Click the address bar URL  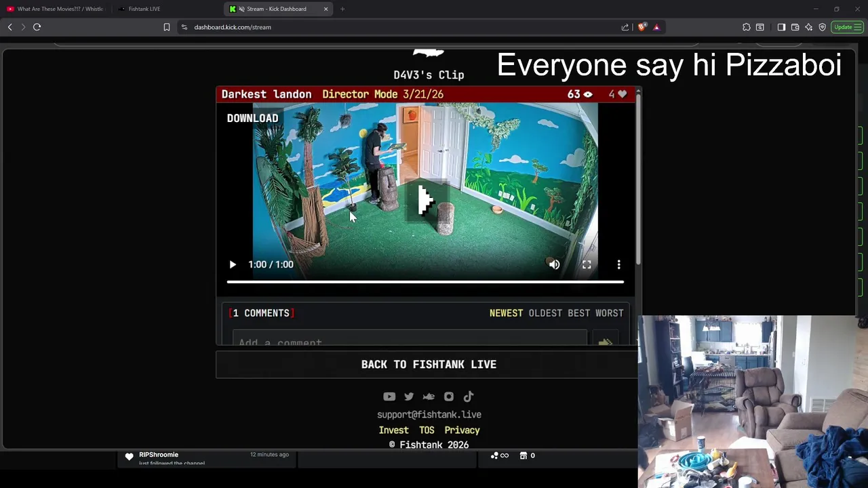233,27
